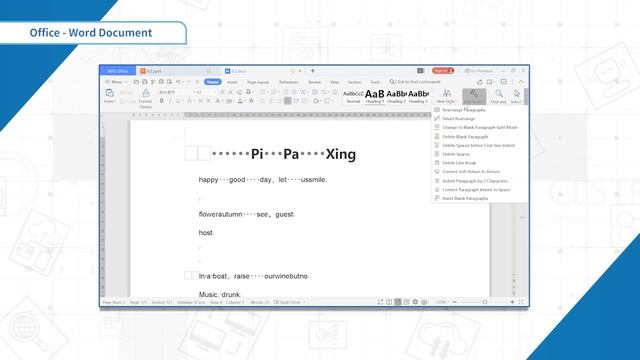Click the Save icon in quick toolbar
Image resolution: width=640 pixels, height=360 pixels.
[x=144, y=82]
